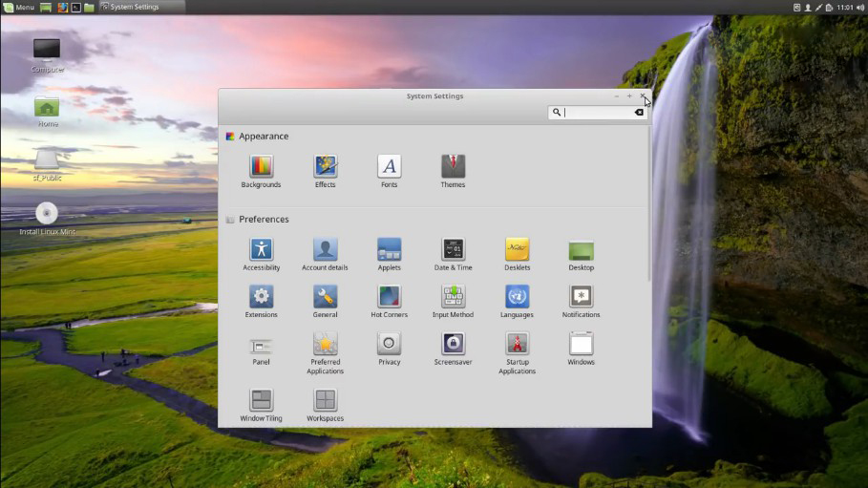Open the Workspaces settings

pos(325,406)
